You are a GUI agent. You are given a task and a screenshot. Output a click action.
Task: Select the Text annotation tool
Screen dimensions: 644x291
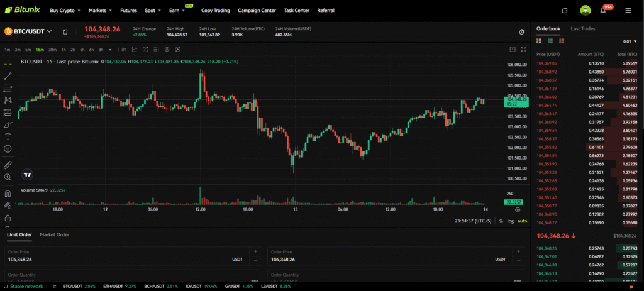[8, 136]
